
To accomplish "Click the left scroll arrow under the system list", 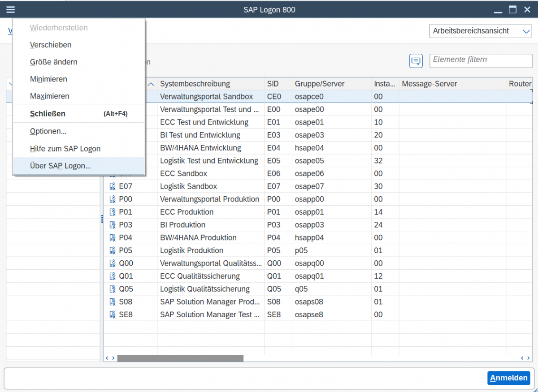I will [x=107, y=358].
